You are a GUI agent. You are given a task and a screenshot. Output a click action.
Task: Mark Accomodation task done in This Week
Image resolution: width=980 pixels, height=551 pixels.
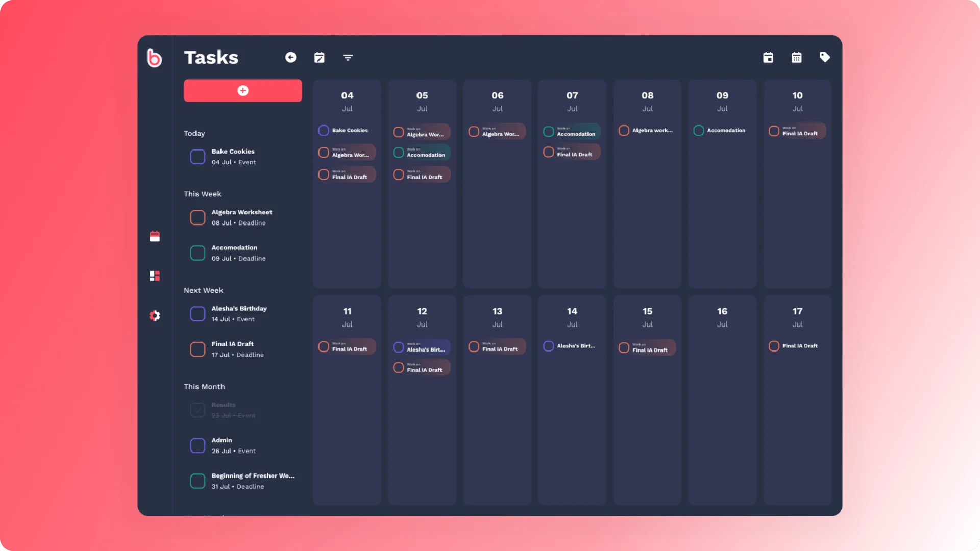[198, 253]
